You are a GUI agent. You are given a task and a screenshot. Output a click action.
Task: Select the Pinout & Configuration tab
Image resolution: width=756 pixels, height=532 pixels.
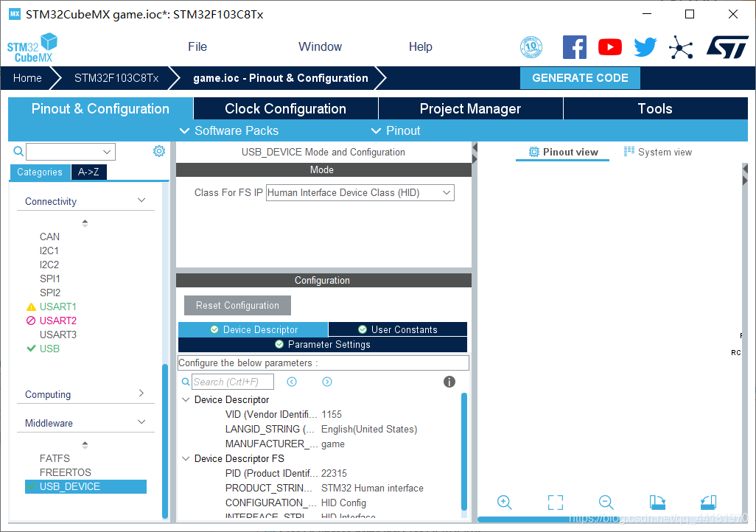tap(100, 108)
